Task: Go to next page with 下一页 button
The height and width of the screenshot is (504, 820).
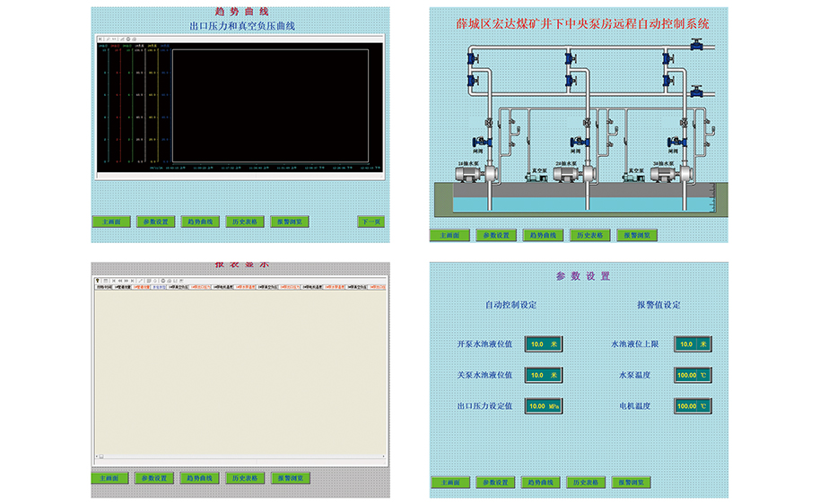Action: coord(371,222)
